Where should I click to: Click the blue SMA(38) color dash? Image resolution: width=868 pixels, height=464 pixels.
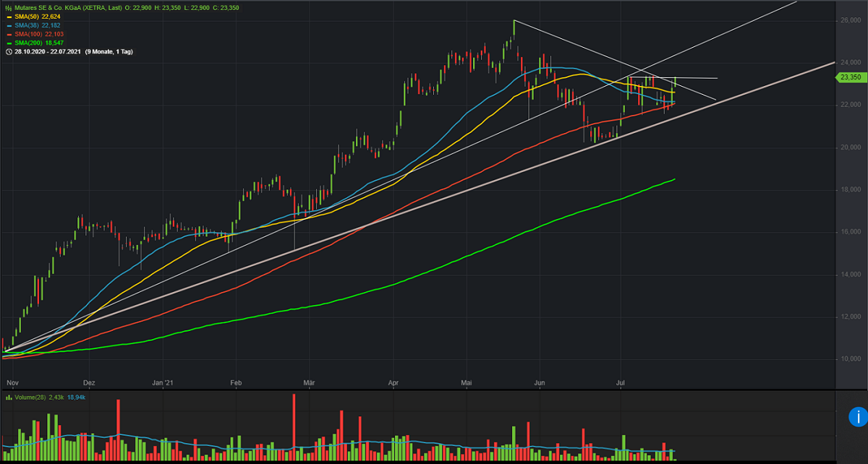point(8,25)
